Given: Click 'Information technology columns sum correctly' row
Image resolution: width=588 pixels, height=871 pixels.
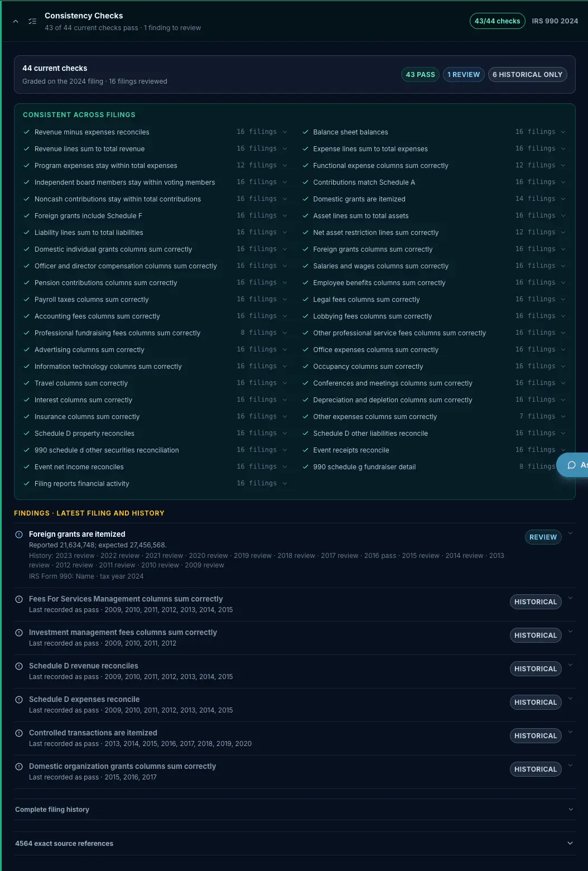Looking at the screenshot, I should [155, 367].
